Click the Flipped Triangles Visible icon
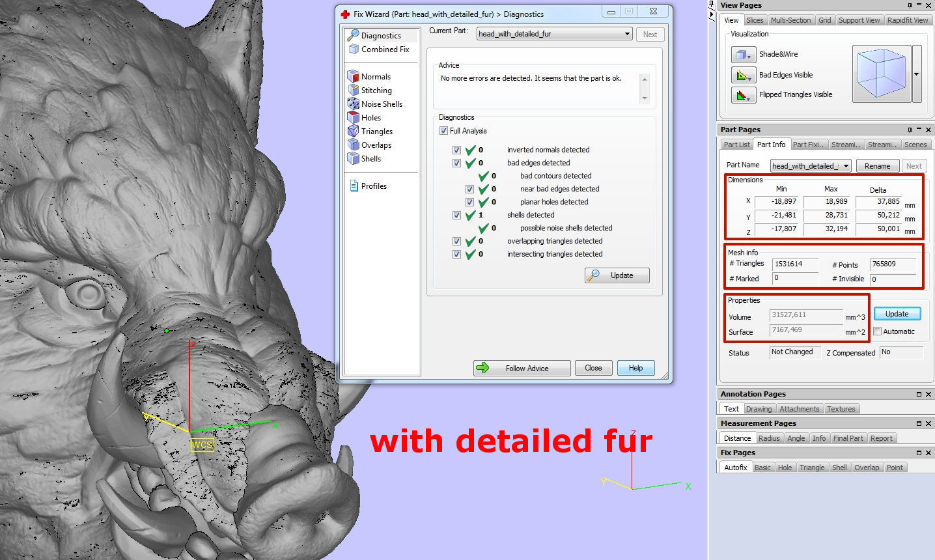The width and height of the screenshot is (935, 560). tap(743, 95)
